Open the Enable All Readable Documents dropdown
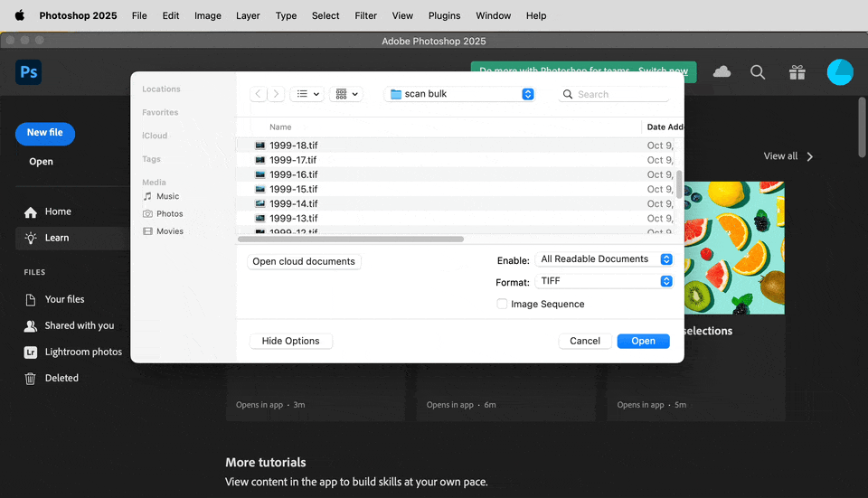The width and height of the screenshot is (868, 498). (x=604, y=259)
